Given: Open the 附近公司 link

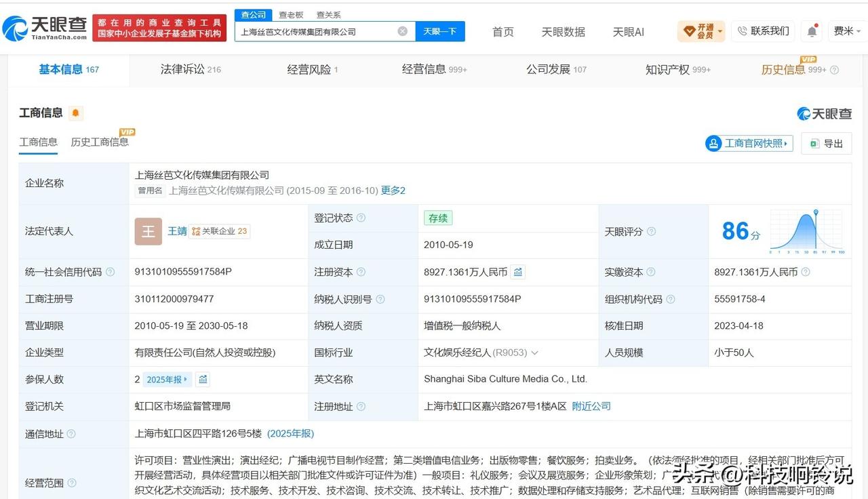Looking at the screenshot, I should [591, 407].
